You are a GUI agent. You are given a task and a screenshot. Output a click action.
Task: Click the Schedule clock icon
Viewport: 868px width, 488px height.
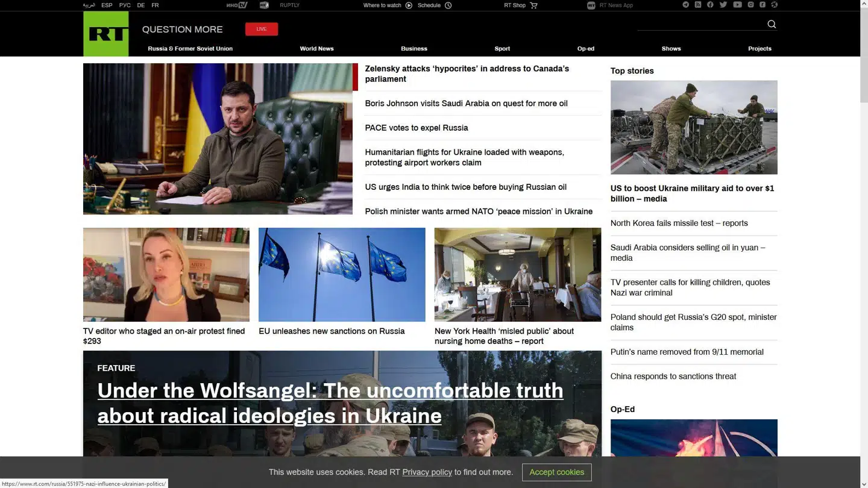pyautogui.click(x=448, y=5)
